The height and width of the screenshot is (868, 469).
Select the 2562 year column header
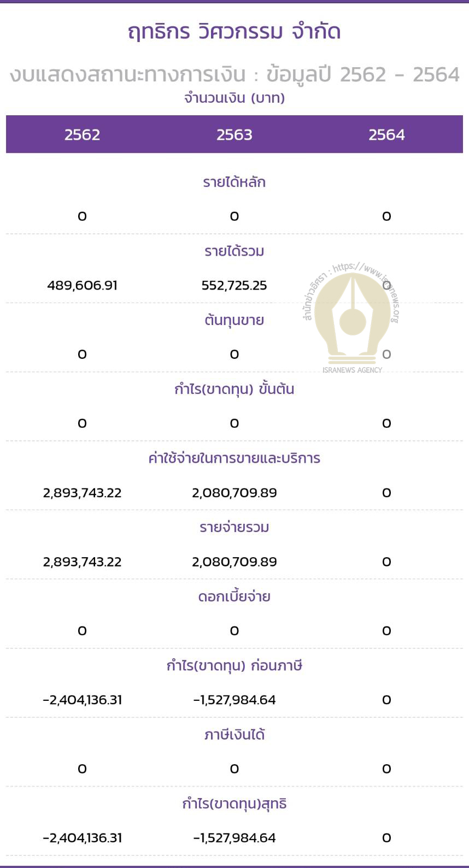click(x=82, y=134)
